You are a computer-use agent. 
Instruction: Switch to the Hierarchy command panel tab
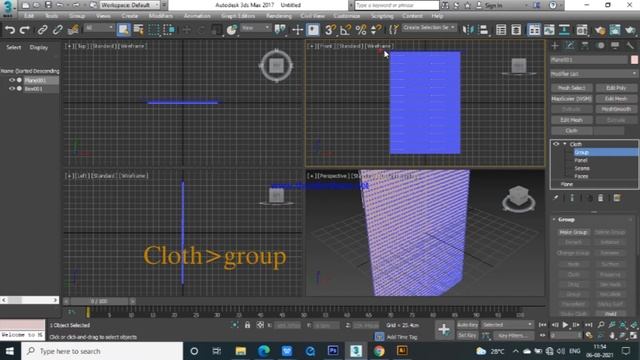[585, 46]
